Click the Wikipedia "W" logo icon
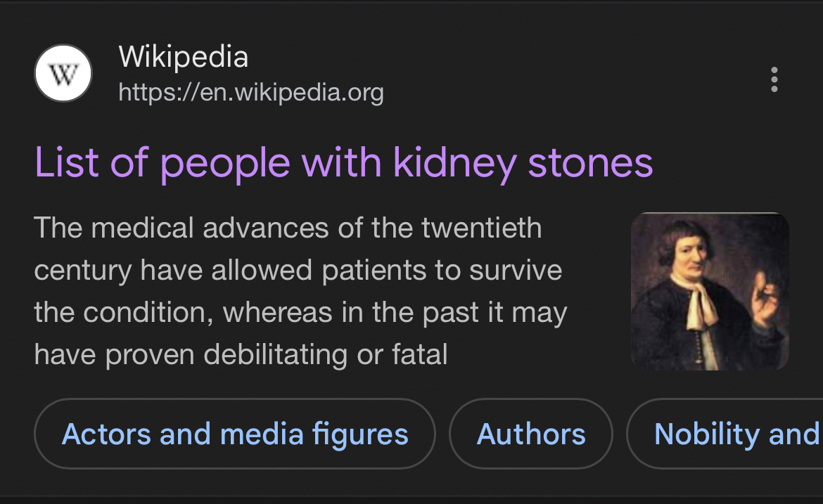The width and height of the screenshot is (823, 504). click(63, 73)
